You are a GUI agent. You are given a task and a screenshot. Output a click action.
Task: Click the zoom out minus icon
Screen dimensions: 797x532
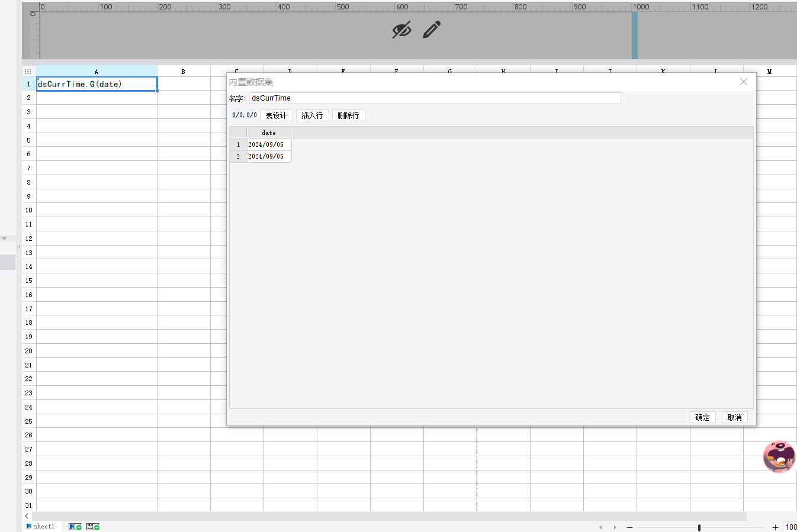click(x=629, y=527)
